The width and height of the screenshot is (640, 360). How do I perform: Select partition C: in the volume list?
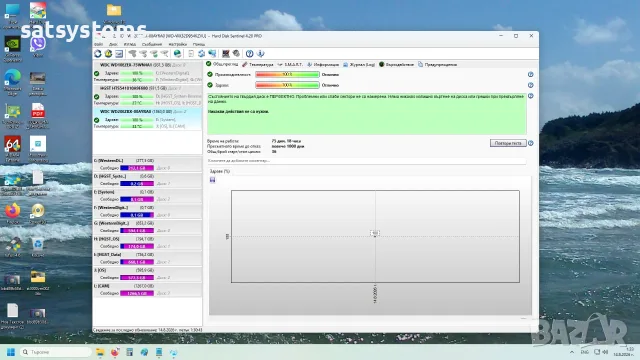point(147,164)
